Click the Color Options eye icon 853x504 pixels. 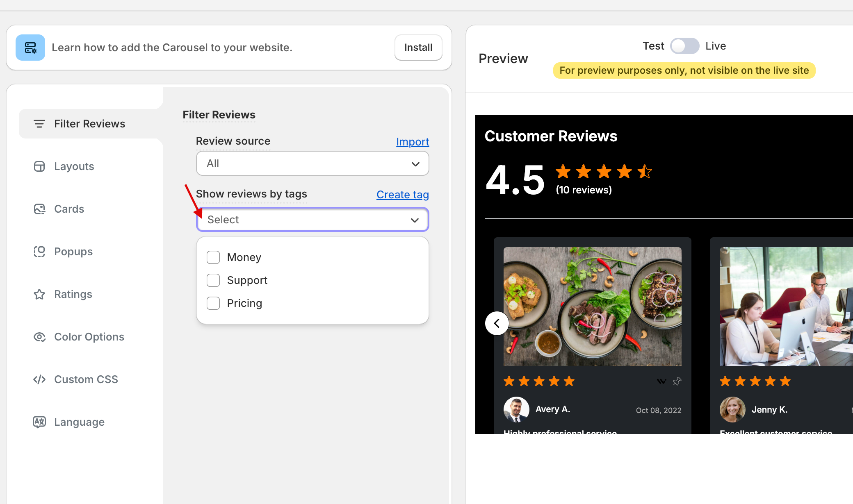click(39, 337)
